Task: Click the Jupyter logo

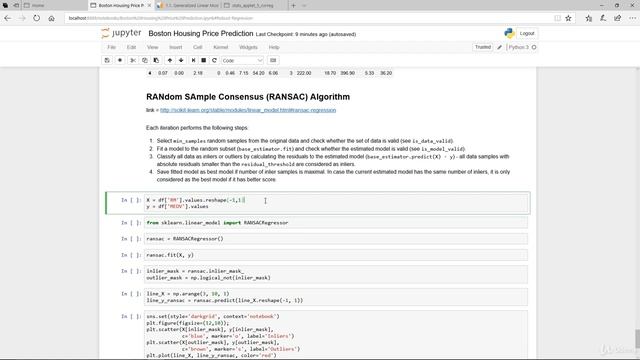Action: (121, 33)
